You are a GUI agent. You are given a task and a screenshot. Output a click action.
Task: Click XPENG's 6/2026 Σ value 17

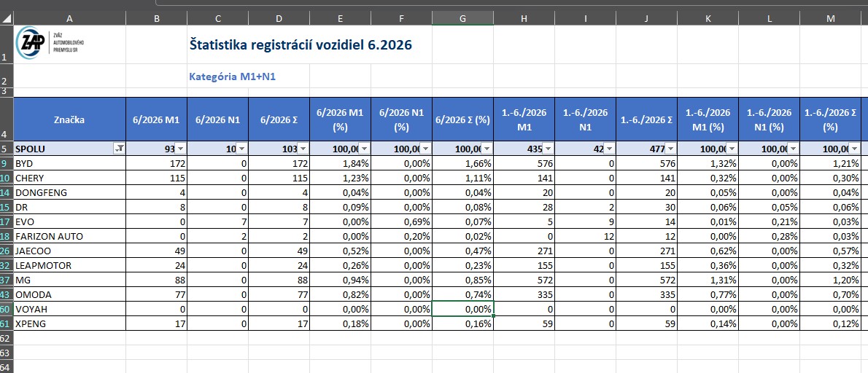(279, 323)
